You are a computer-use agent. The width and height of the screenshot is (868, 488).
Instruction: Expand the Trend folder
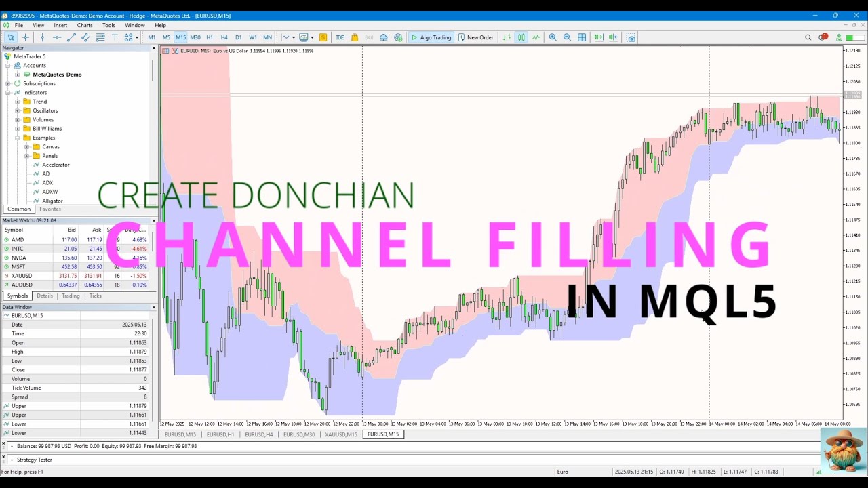pos(18,102)
